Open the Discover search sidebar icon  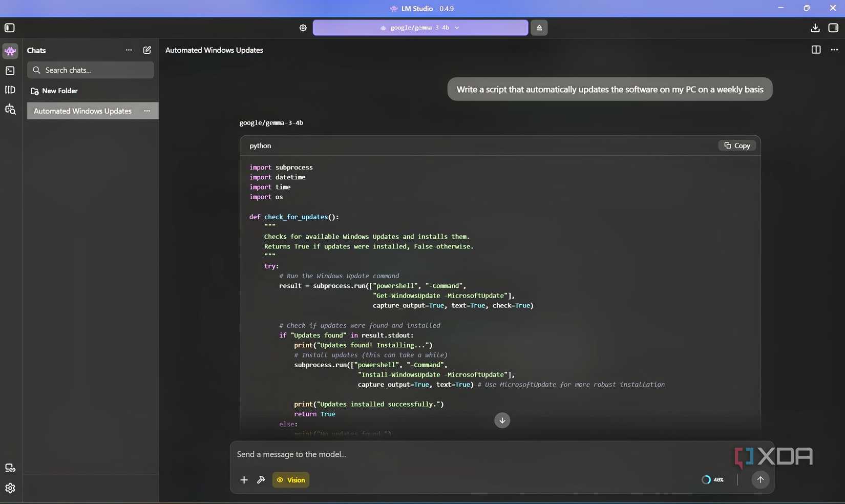[10, 109]
